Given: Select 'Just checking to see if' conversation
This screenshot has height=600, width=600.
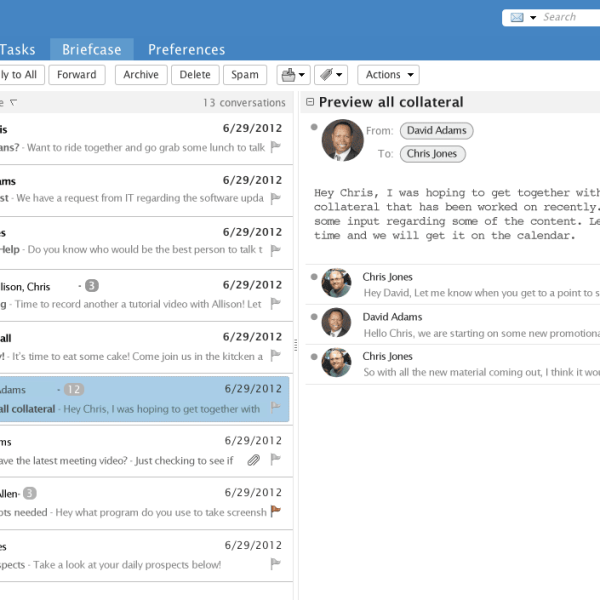Looking at the screenshot, I should point(145,452).
